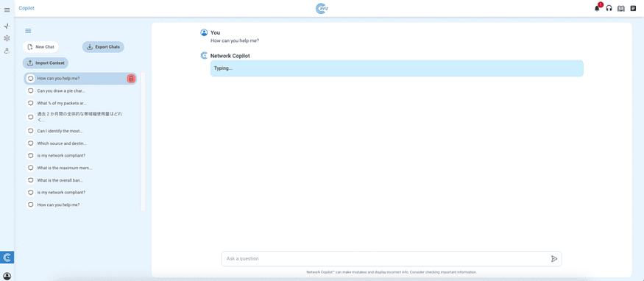
Task: Click the Copilot breadcrumb link
Action: (x=26, y=8)
